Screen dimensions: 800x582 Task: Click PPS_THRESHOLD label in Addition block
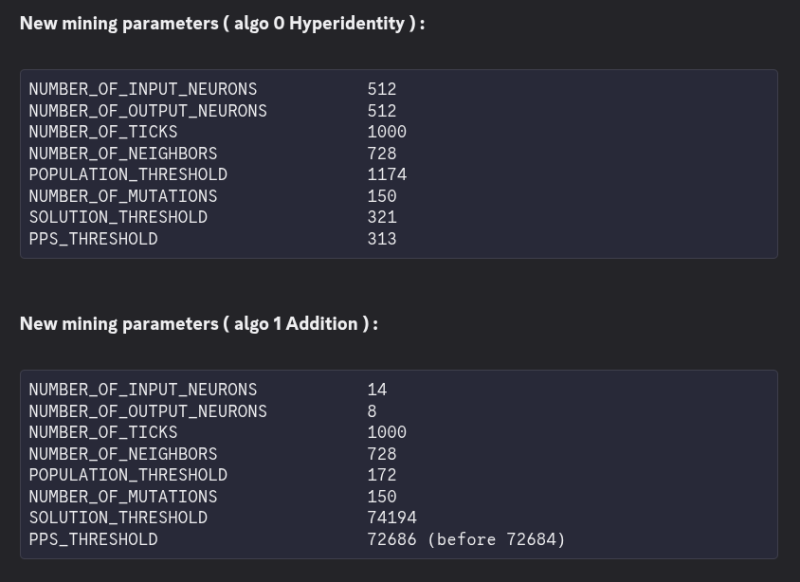[92, 540]
